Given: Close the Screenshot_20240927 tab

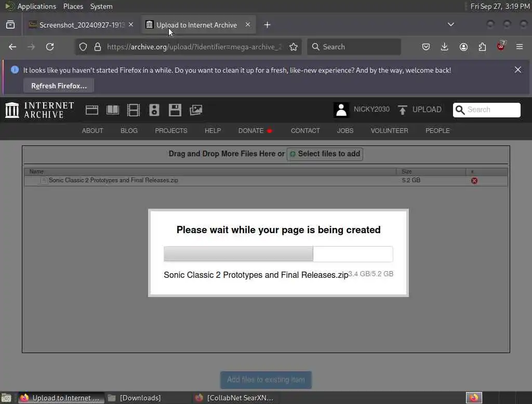Looking at the screenshot, I should [x=131, y=25].
